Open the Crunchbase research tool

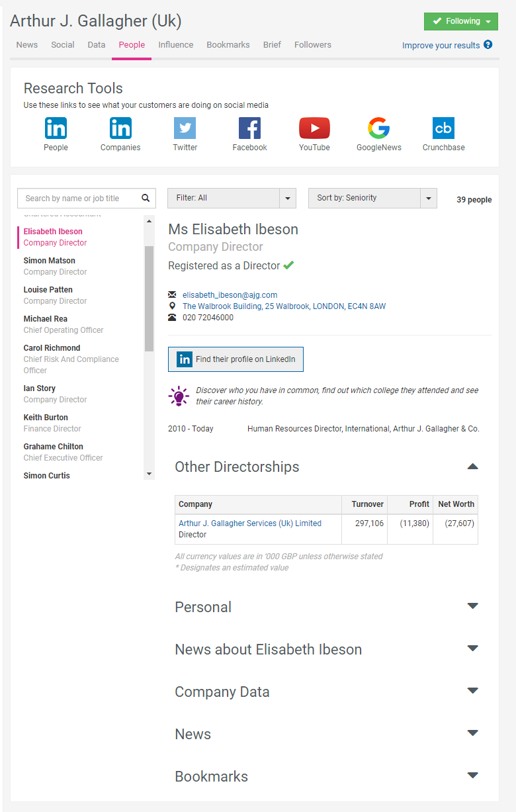(443, 134)
